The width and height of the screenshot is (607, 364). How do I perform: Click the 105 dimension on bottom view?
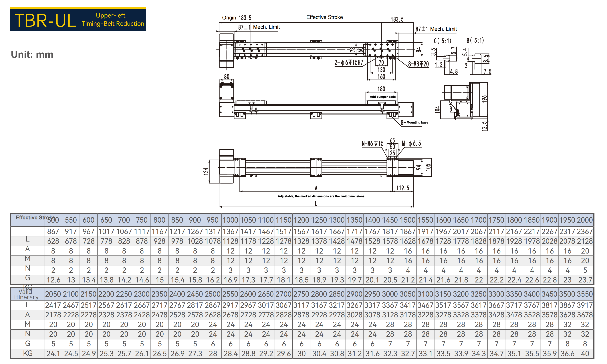(428, 167)
